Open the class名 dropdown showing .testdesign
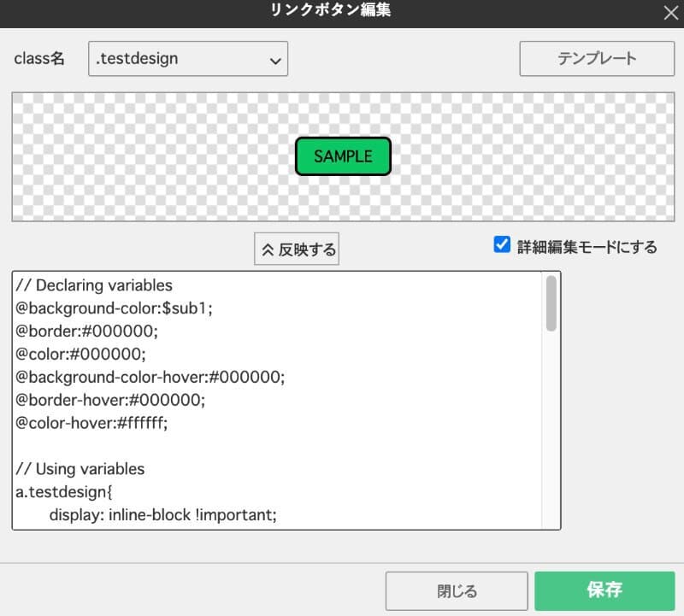Image resolution: width=684 pixels, height=616 pixels. (188, 60)
